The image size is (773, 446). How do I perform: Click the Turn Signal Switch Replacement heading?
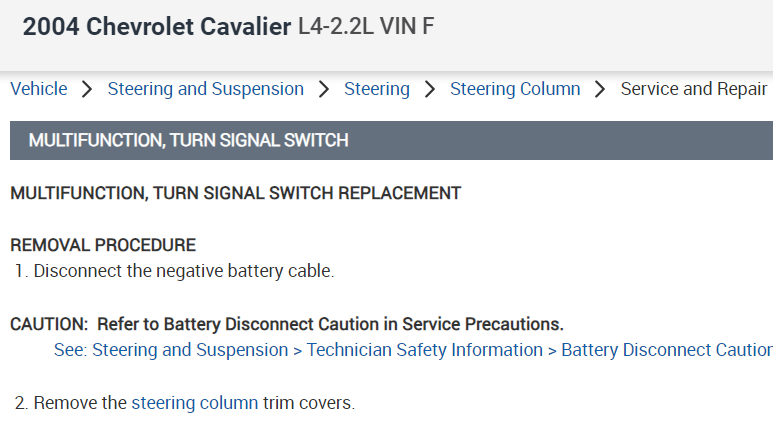coord(235,193)
